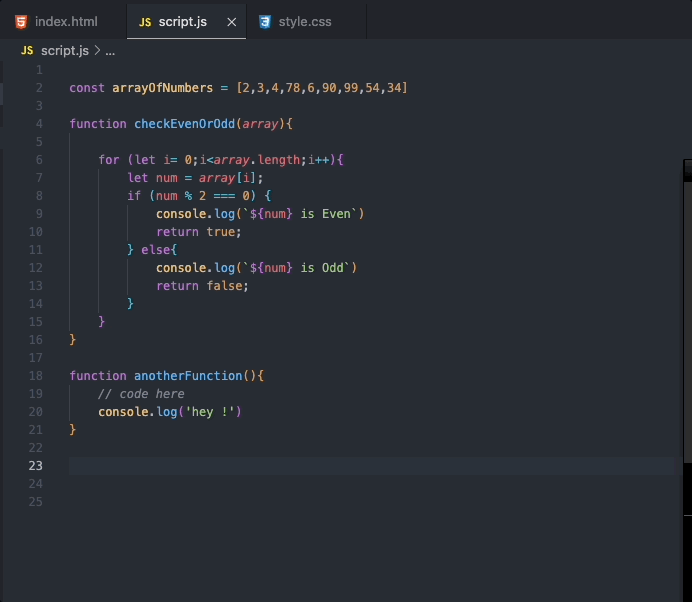Screen dimensions: 692x602
Task: Click the JS icon in the breadcrumb bar
Action: [x=27, y=50]
